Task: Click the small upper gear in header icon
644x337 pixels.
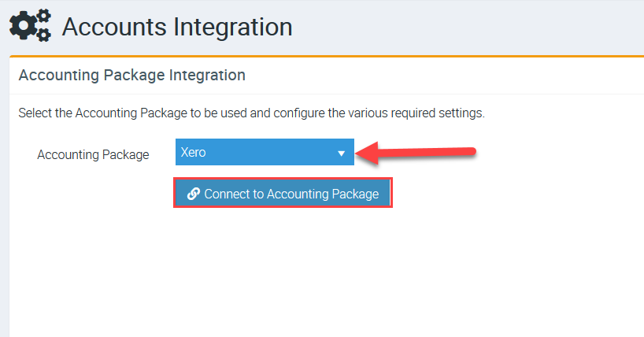Action: (x=43, y=17)
